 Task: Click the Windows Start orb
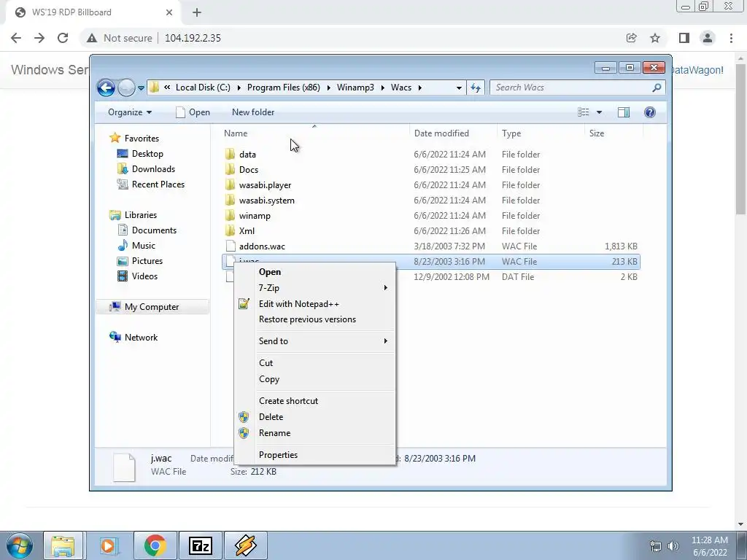(19, 545)
